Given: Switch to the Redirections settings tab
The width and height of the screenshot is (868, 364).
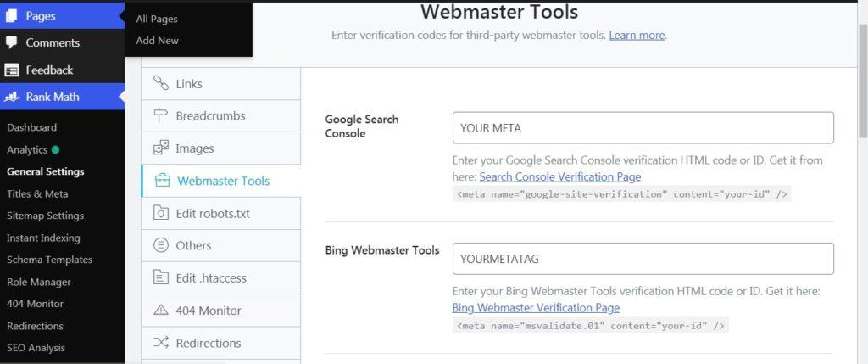Looking at the screenshot, I should tap(221, 343).
